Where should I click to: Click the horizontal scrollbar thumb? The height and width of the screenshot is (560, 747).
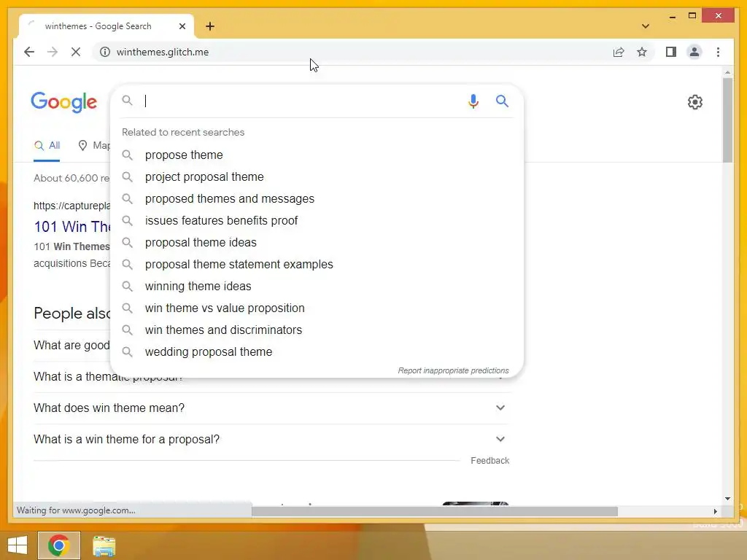pyautogui.click(x=435, y=511)
